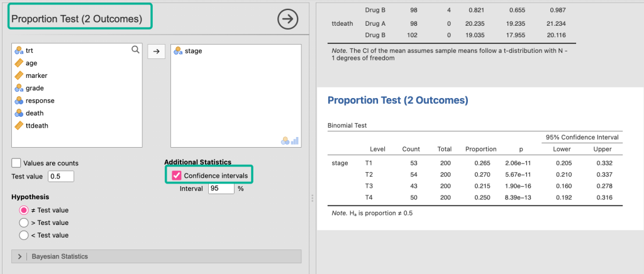Click the stage variable type icon

pyautogui.click(x=178, y=51)
